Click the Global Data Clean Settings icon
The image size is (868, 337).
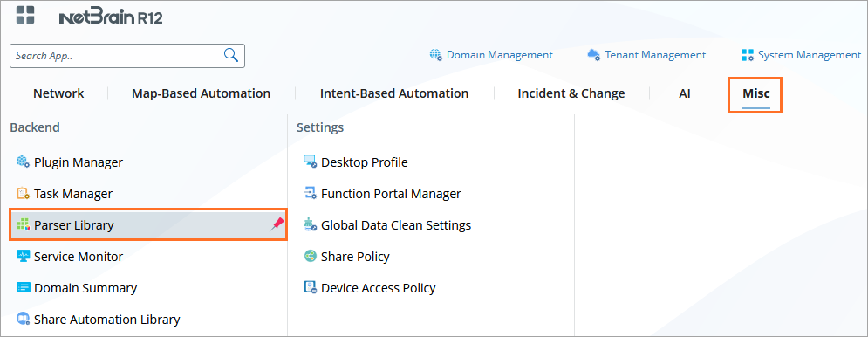pyautogui.click(x=310, y=224)
